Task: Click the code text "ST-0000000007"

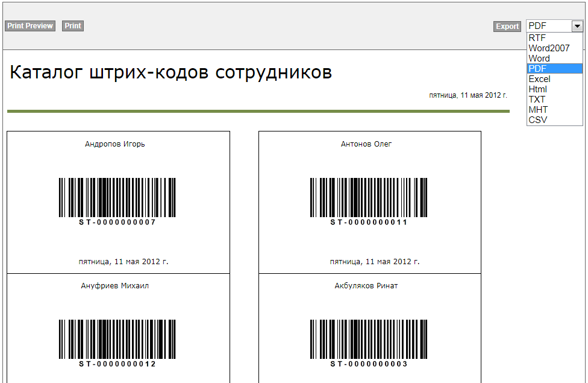Action: (x=117, y=223)
